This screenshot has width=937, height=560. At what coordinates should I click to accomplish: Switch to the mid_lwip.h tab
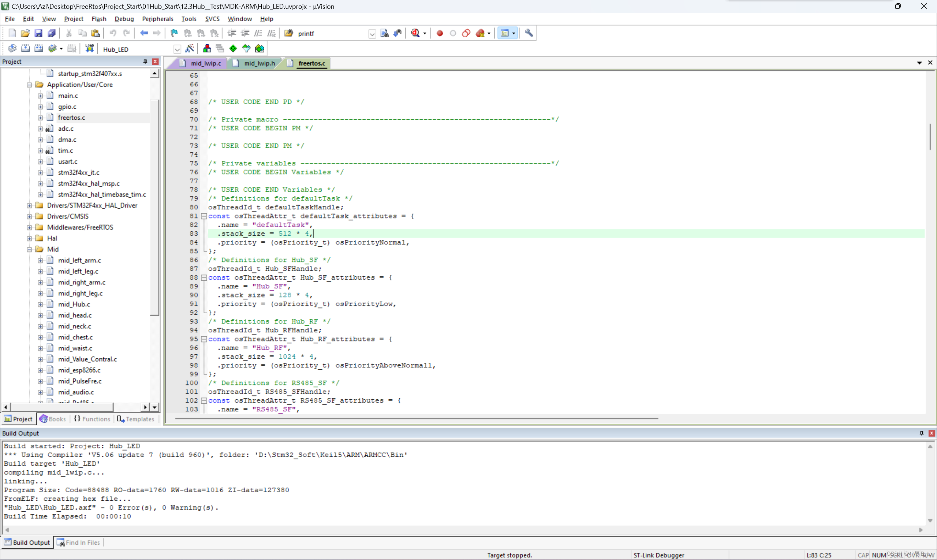coord(259,63)
